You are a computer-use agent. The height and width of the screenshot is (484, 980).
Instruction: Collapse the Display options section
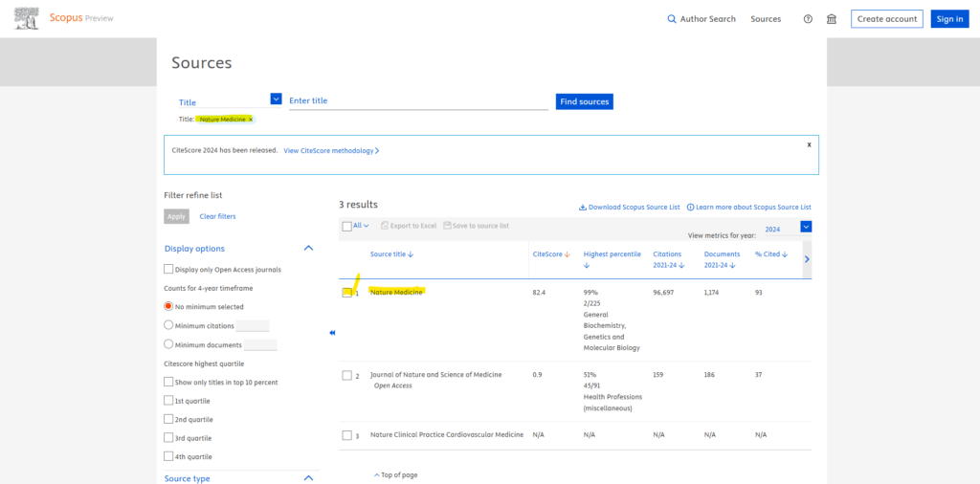click(x=308, y=249)
